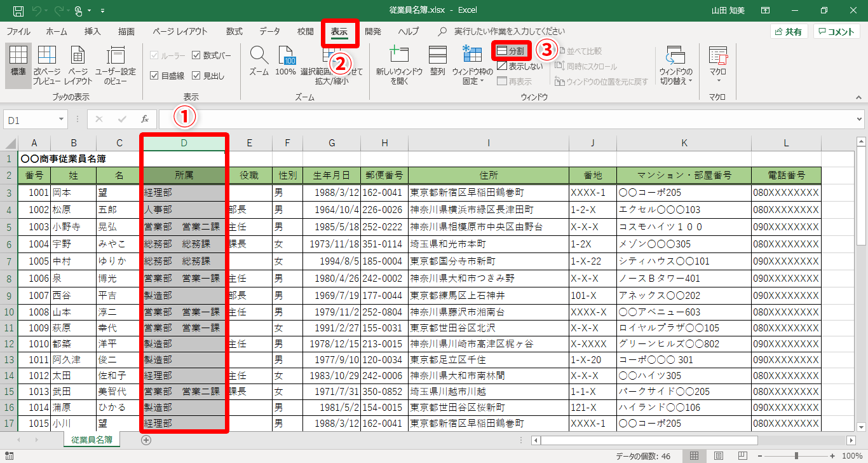Click the zoom in plus in status bar
The width and height of the screenshot is (868, 463).
pos(832,456)
